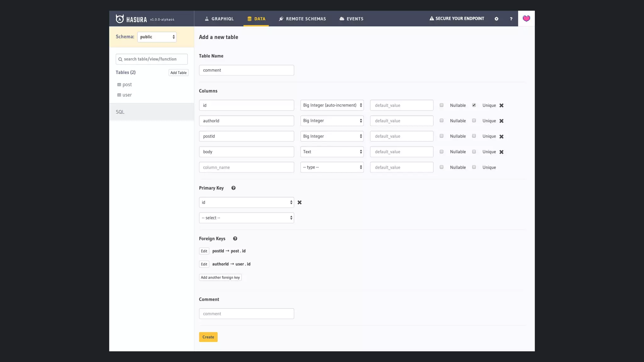Enable Nullable for the body column
Image resolution: width=644 pixels, height=362 pixels.
click(x=441, y=152)
